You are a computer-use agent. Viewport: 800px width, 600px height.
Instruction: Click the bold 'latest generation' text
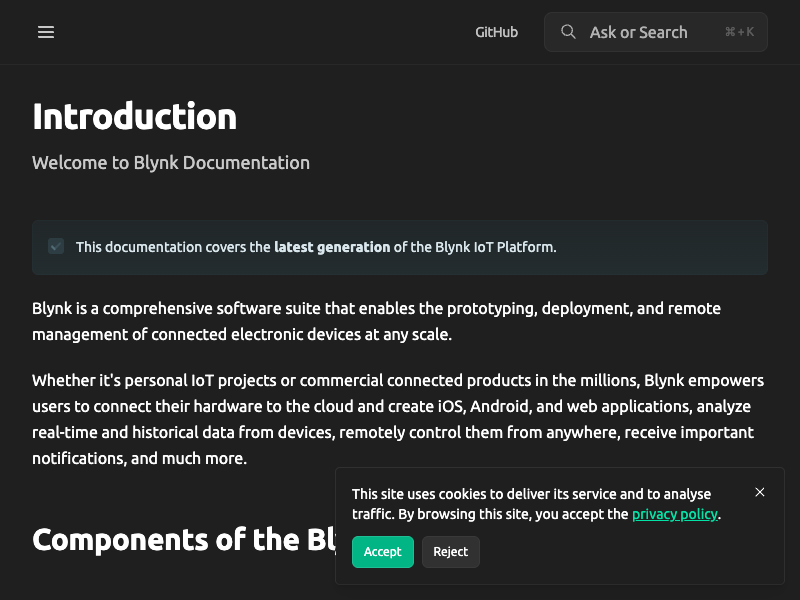coord(332,247)
